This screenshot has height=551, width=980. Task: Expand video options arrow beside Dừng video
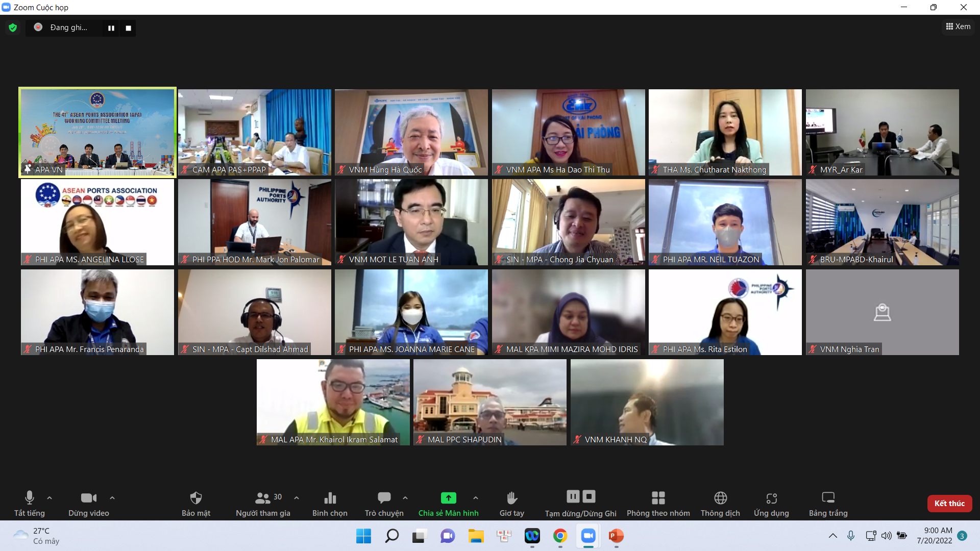[112, 497]
